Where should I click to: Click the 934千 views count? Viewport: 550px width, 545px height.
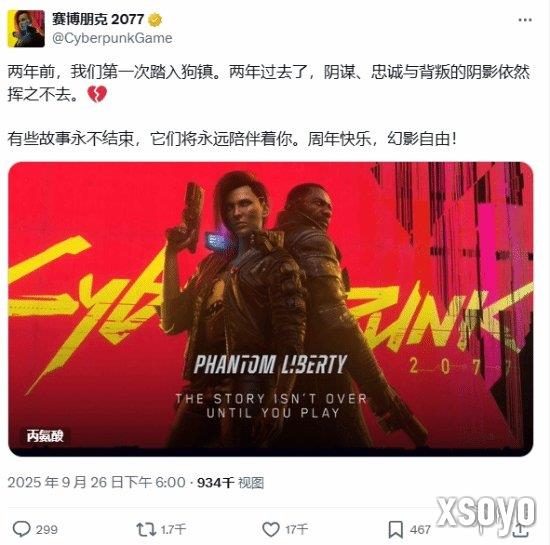pyautogui.click(x=215, y=483)
